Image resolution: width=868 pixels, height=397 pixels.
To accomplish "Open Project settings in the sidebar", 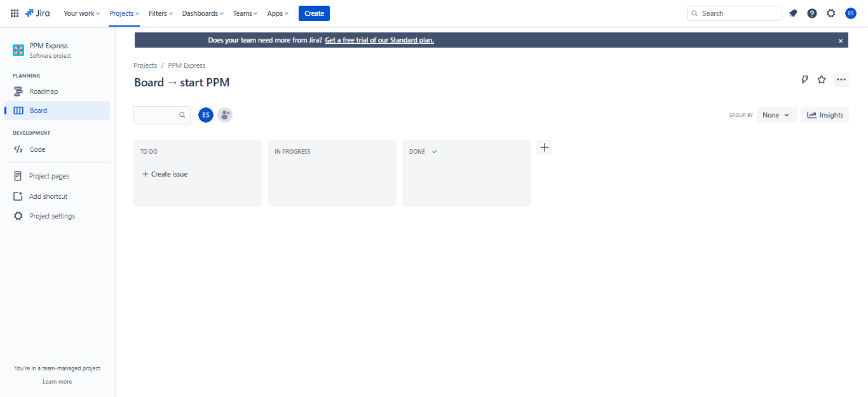I will (x=57, y=216).
